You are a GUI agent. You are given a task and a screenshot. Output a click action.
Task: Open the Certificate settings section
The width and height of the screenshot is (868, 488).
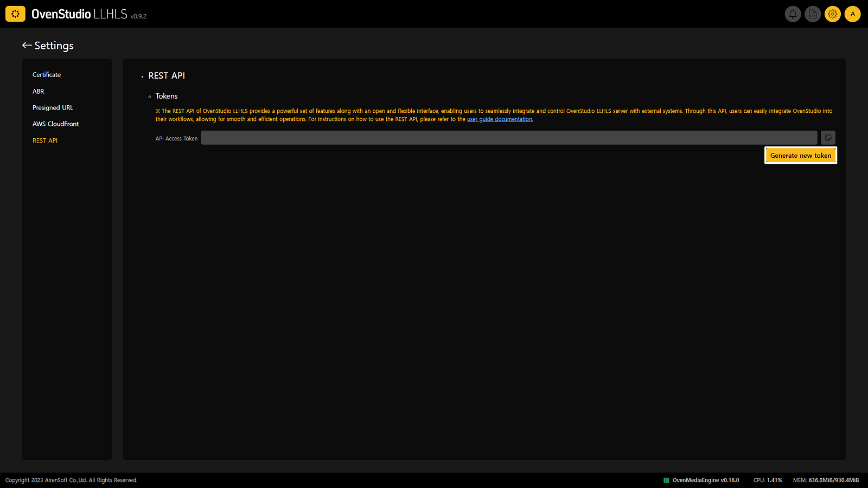[x=47, y=75]
